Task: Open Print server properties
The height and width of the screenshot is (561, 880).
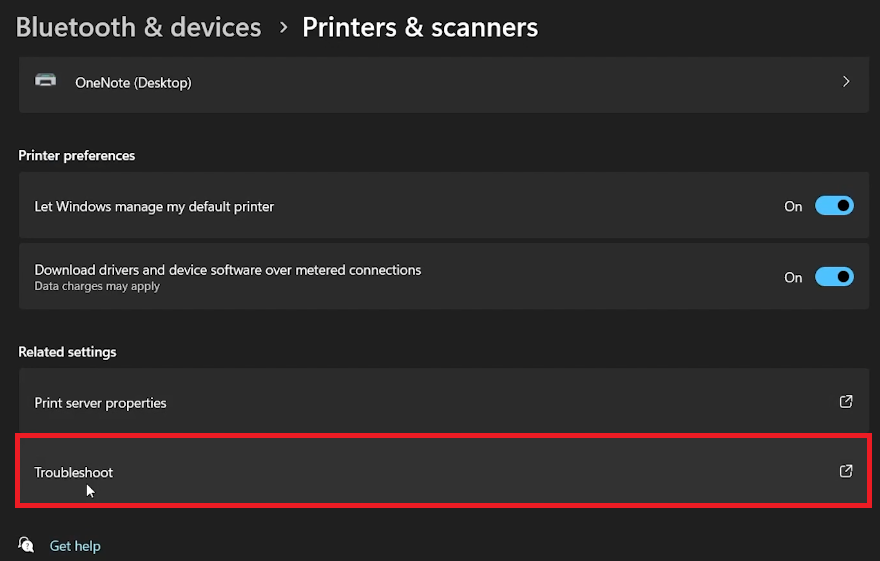Action: pos(100,403)
